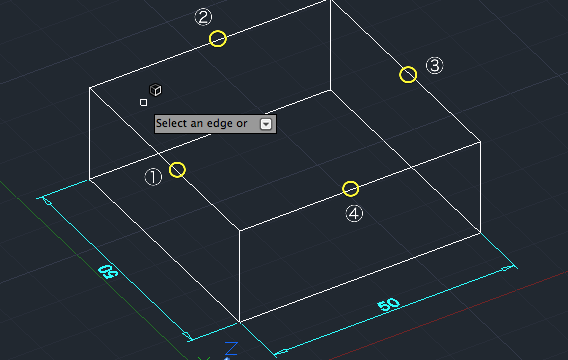Select the yellow circle marker on edge ②

click(x=218, y=38)
